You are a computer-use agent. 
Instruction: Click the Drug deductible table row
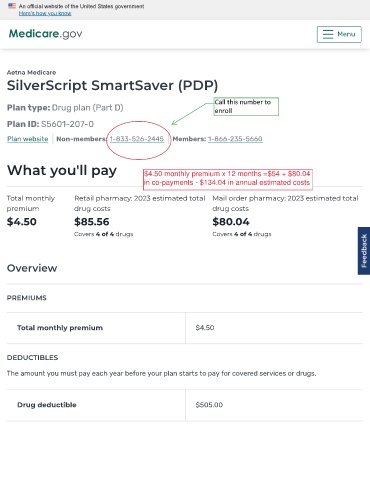tap(185, 405)
